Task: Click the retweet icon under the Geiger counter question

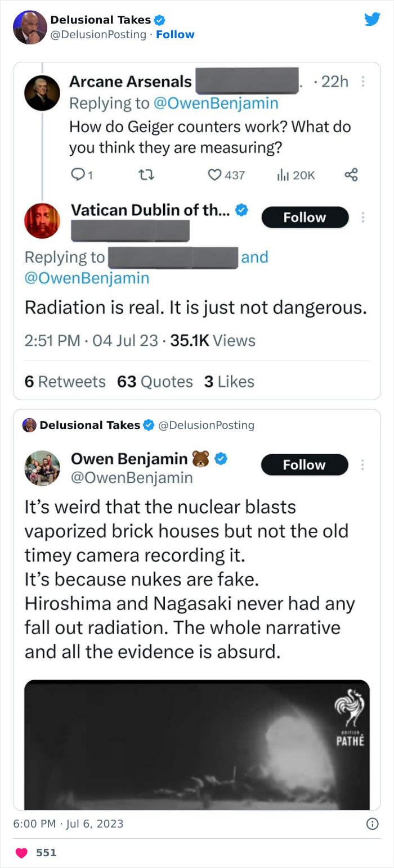Action: point(147,175)
